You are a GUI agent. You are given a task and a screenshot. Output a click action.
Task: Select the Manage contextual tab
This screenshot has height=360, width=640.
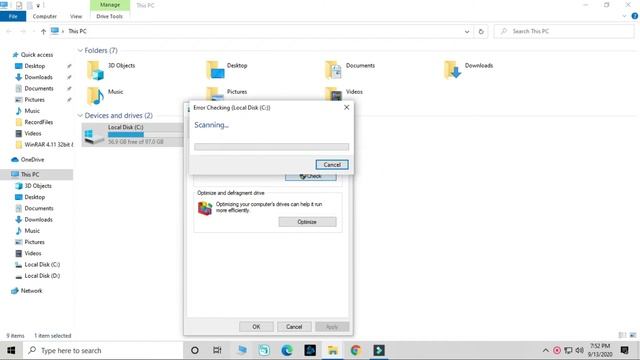(x=110, y=5)
